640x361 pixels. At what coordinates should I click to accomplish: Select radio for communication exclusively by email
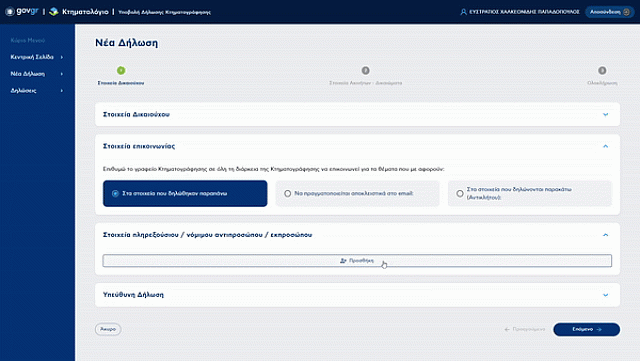pyautogui.click(x=287, y=193)
